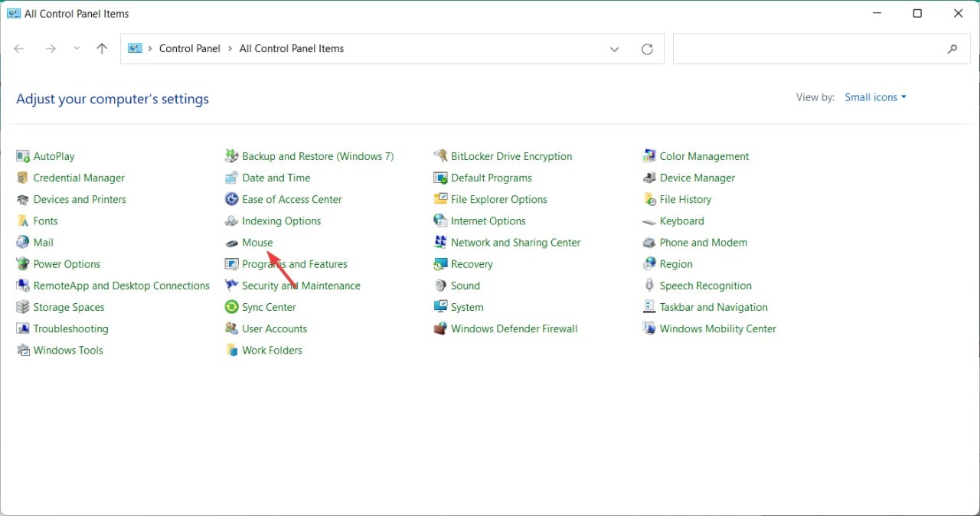The height and width of the screenshot is (516, 980).
Task: Click the Sync Center green icon
Action: pyautogui.click(x=231, y=307)
